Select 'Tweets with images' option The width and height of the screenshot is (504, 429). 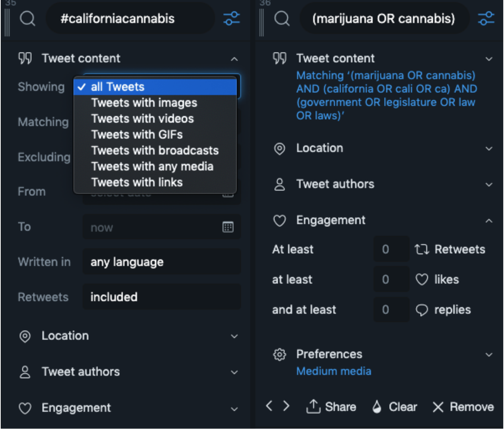[144, 103]
